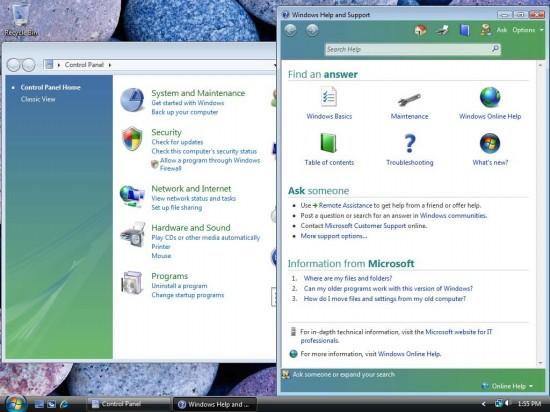Image resolution: width=550 pixels, height=412 pixels.
Task: Open the green Table of contents book icon
Action: click(x=329, y=143)
